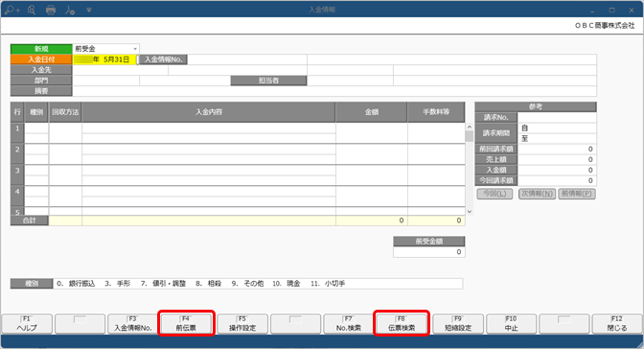Close the screen with F12 閉じる
This screenshot has height=349, width=644.
pos(617,323)
